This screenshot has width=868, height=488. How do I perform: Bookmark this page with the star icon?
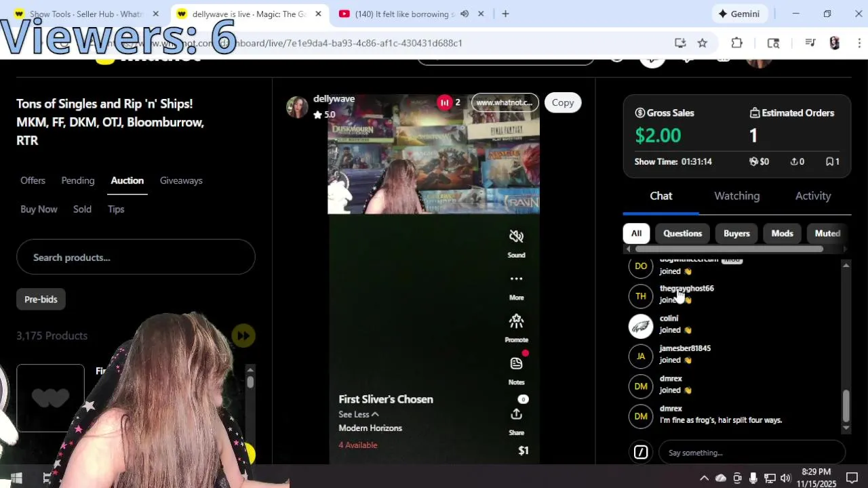click(703, 43)
